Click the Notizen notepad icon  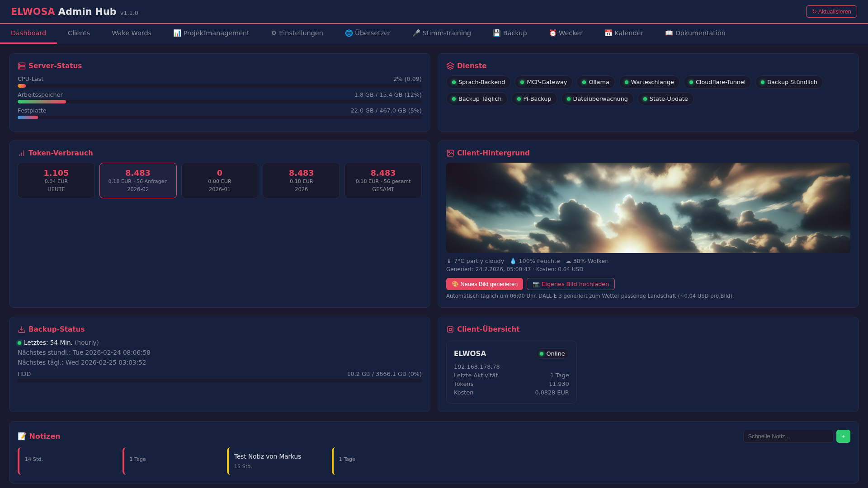tap(22, 436)
